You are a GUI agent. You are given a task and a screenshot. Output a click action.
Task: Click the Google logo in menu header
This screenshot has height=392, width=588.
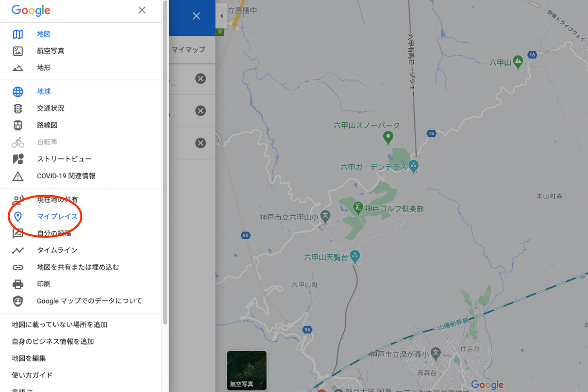31,11
